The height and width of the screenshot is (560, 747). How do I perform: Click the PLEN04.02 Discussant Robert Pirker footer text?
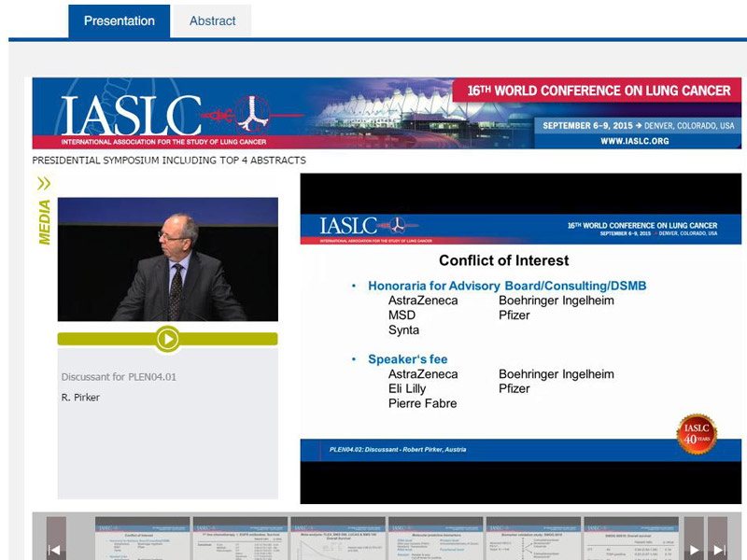coord(398,450)
